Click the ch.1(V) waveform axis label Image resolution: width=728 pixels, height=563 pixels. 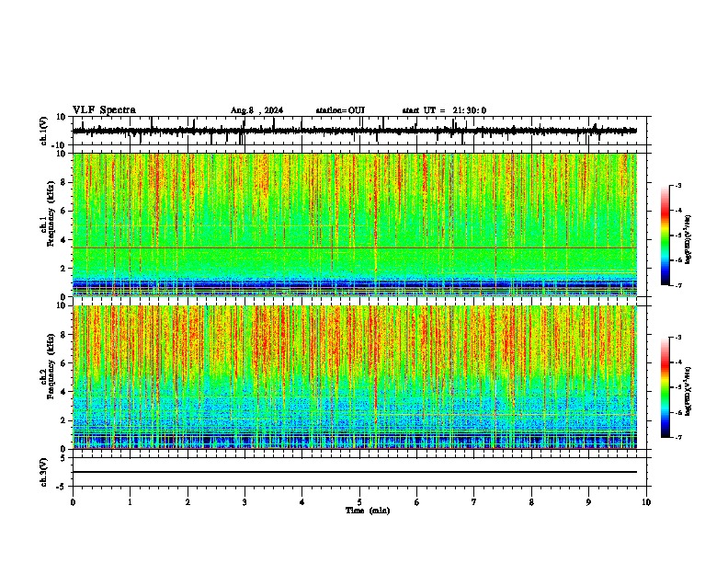click(44, 131)
